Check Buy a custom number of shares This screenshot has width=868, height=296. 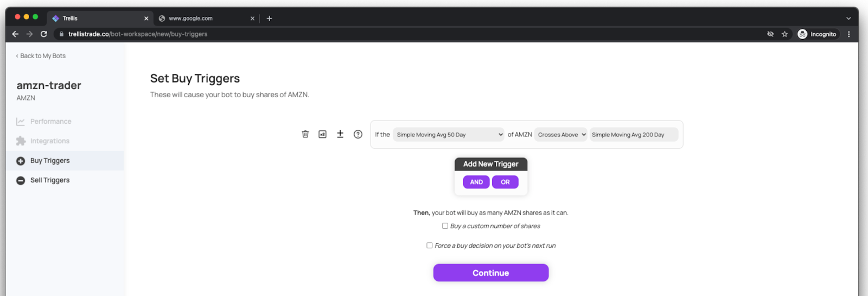tap(445, 226)
